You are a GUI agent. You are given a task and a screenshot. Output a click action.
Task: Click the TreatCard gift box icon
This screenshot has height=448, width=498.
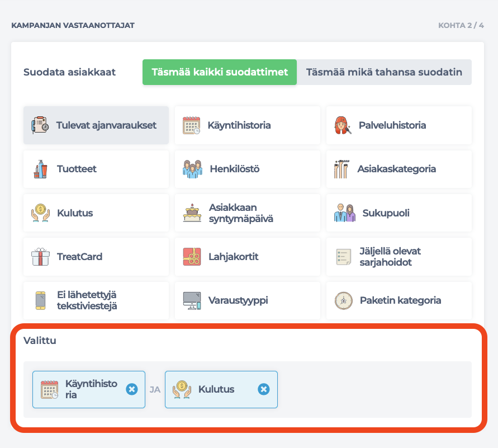(40, 257)
